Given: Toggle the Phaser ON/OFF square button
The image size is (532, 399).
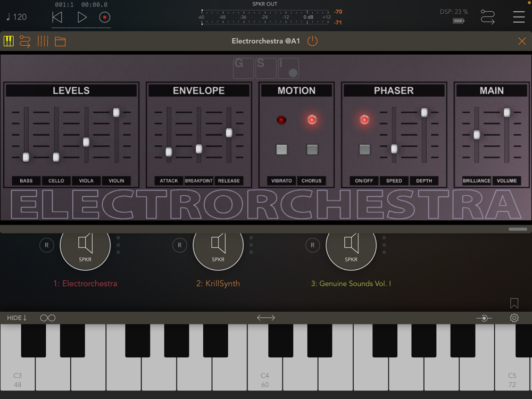Looking at the screenshot, I should 365,149.
